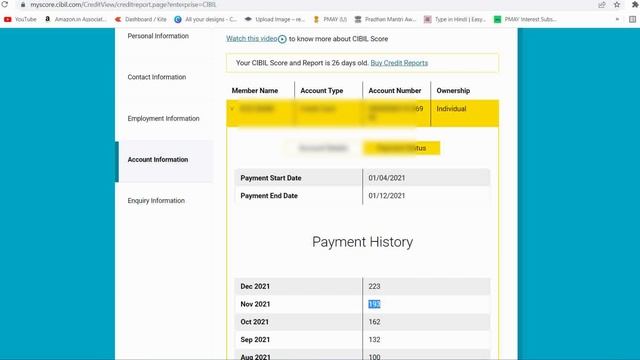The height and width of the screenshot is (360, 640).
Task: Open the All your designs bookmark
Action: click(205, 19)
